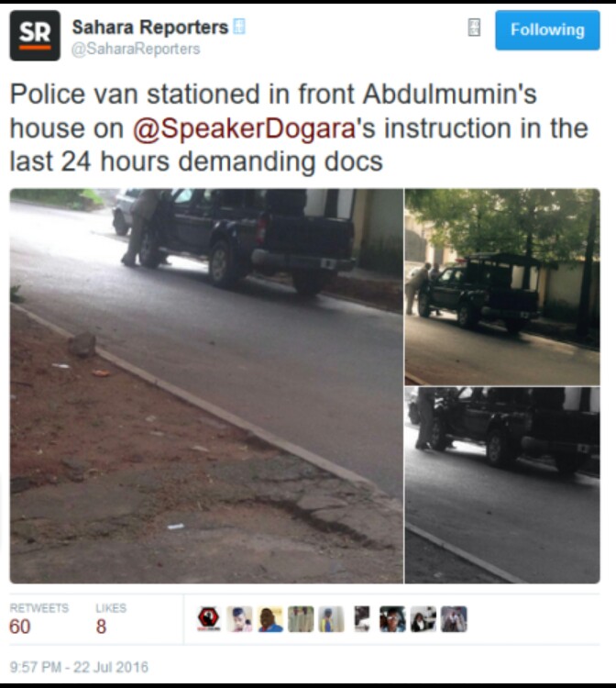Open the Sahara Reporters display name
616x688 pixels.
click(150, 28)
